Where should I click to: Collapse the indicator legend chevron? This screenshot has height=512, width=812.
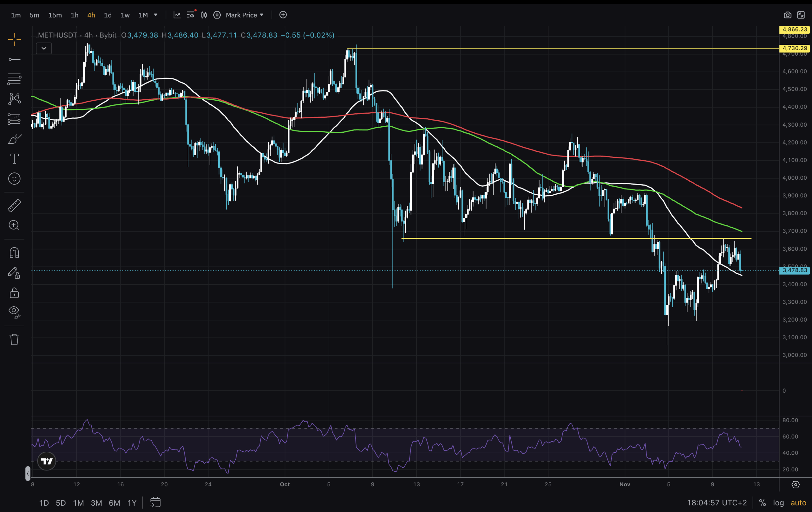(44, 48)
